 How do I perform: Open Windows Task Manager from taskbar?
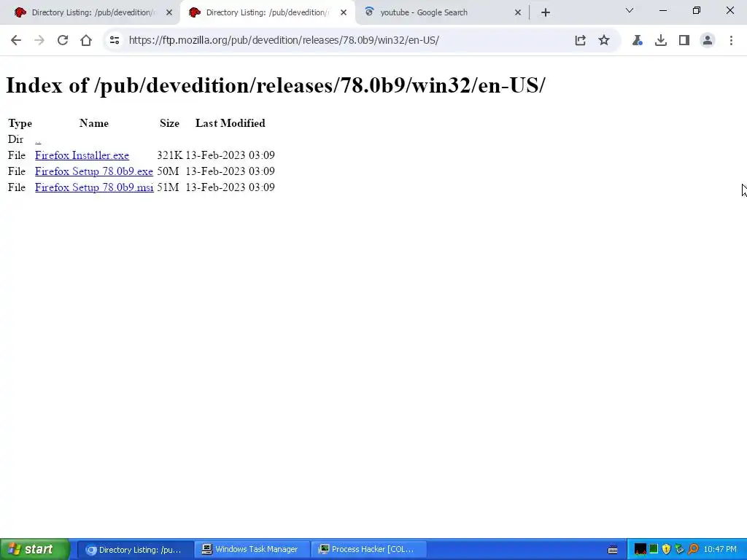[252, 550]
